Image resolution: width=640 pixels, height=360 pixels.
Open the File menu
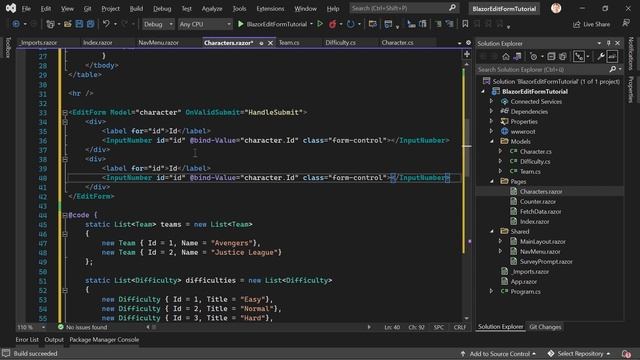click(26, 8)
